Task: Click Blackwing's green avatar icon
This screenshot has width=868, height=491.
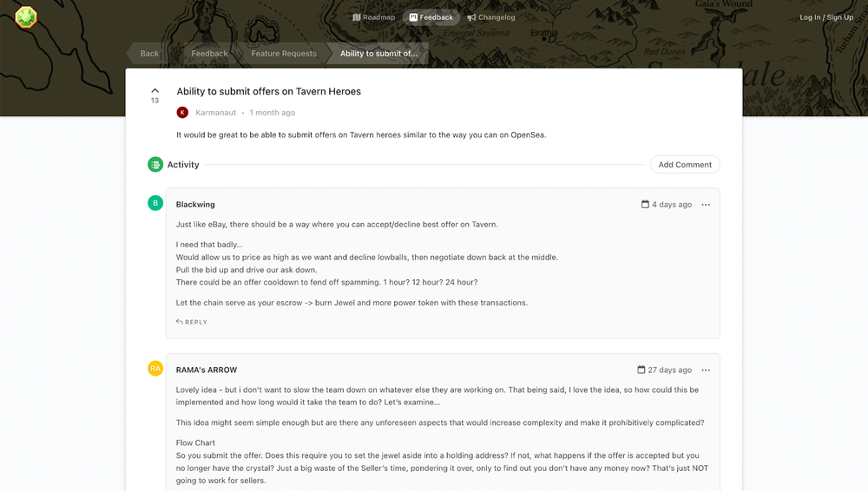Action: click(155, 203)
